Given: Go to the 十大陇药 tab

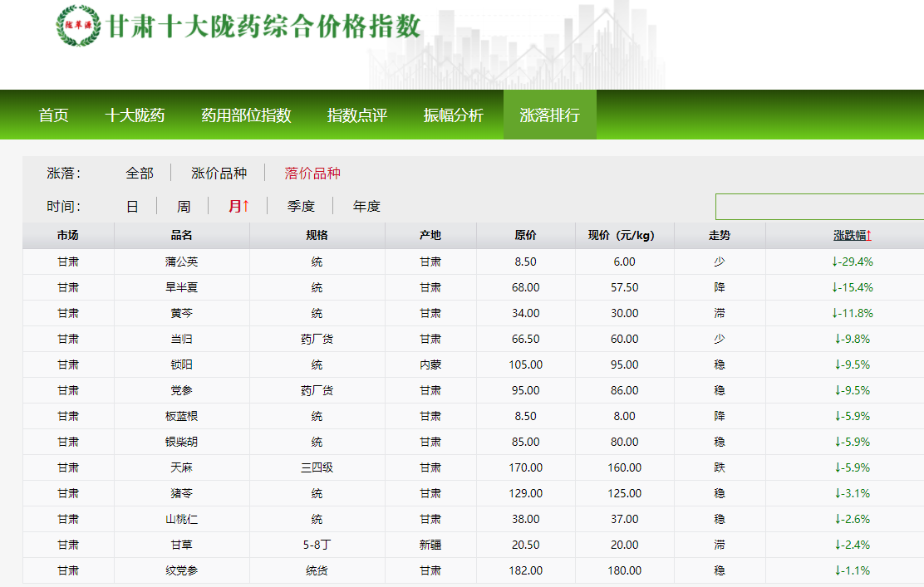Looking at the screenshot, I should (135, 115).
